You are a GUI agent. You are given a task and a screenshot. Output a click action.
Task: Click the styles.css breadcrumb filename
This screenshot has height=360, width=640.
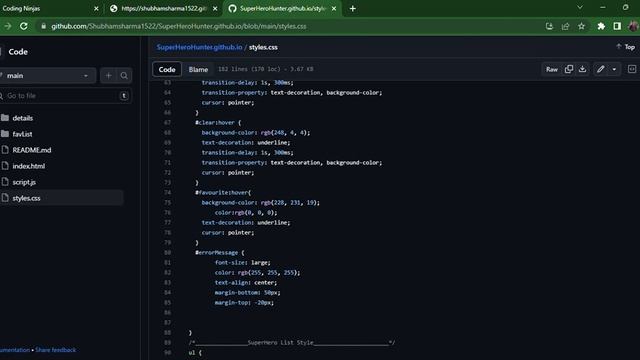click(263, 47)
